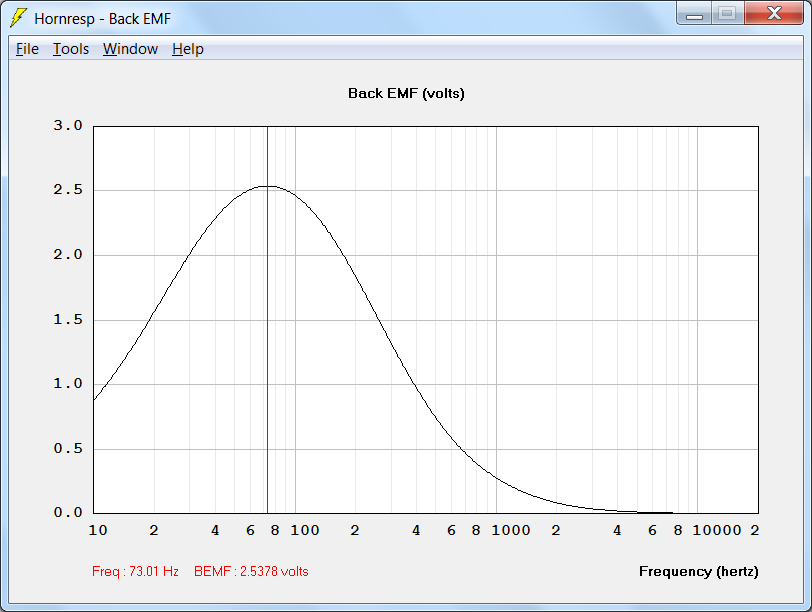Viewport: 812px width, 612px height.
Task: Click the 'Back EMF (volts)' chart title
Action: tap(406, 93)
